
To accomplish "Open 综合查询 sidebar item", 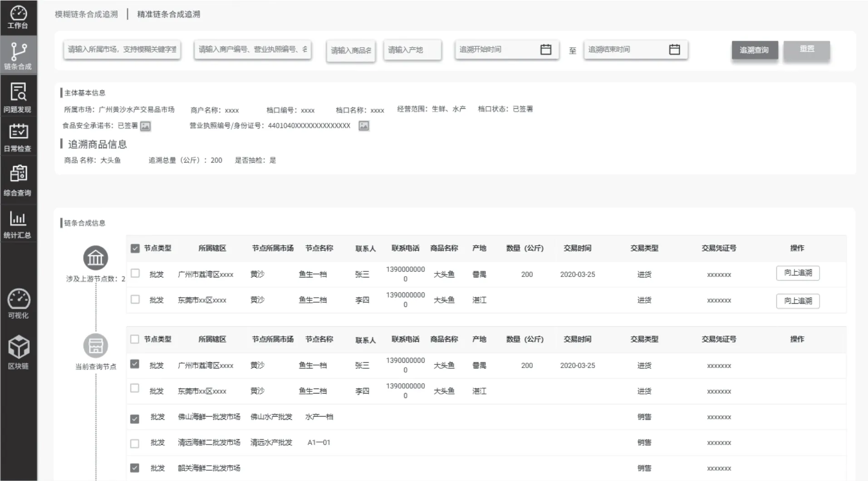I will pos(18,180).
